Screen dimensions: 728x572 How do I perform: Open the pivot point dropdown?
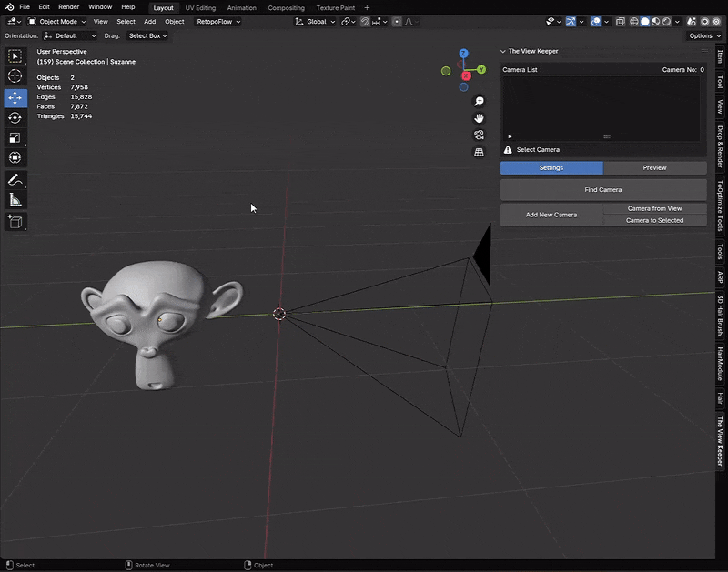[349, 22]
